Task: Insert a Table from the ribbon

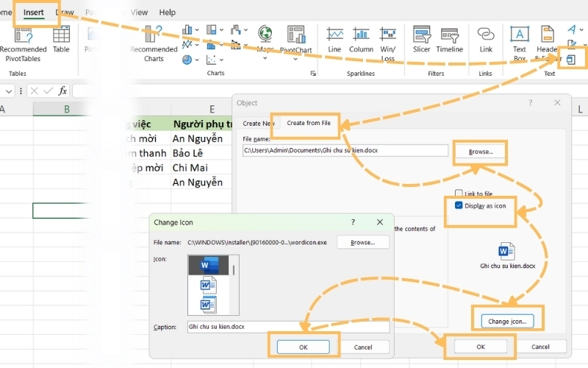Action: pos(61,40)
